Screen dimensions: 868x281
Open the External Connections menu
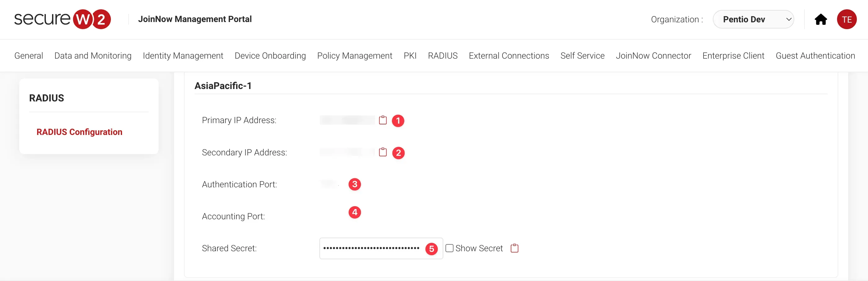click(x=509, y=56)
